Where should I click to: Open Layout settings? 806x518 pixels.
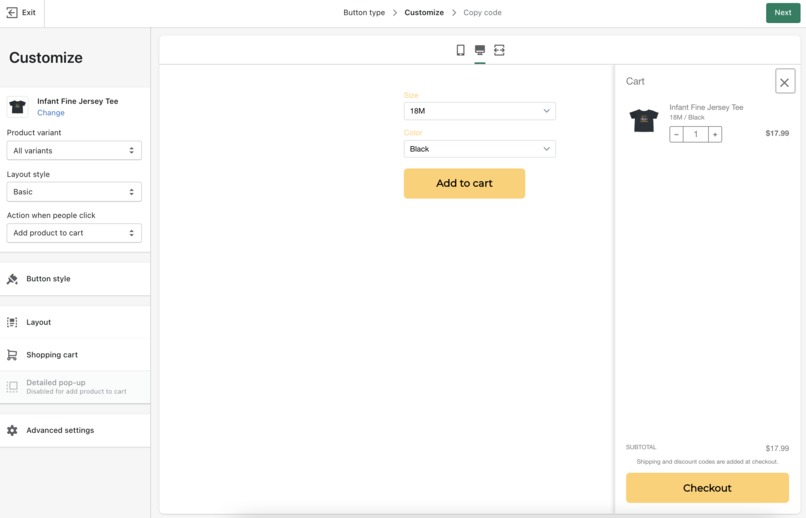[x=75, y=322]
